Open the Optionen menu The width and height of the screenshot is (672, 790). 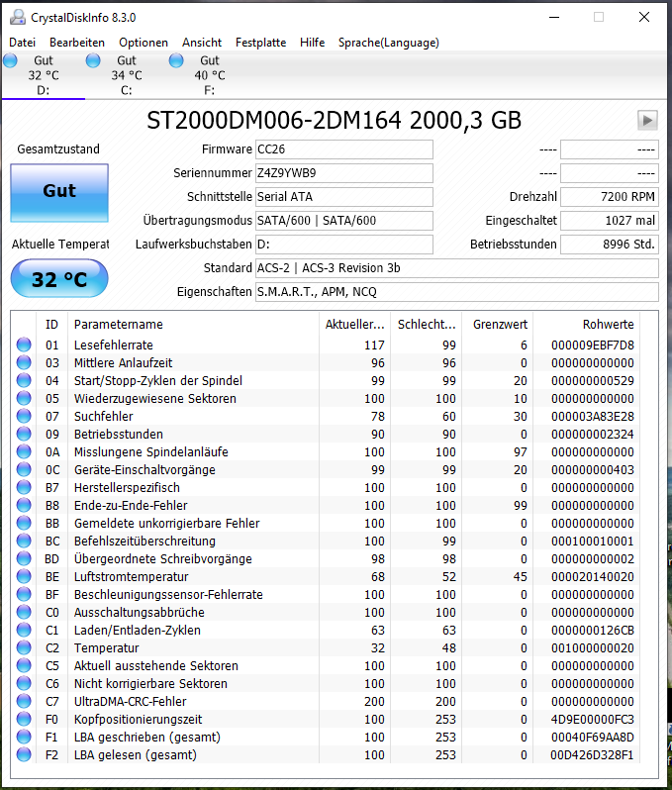(144, 43)
